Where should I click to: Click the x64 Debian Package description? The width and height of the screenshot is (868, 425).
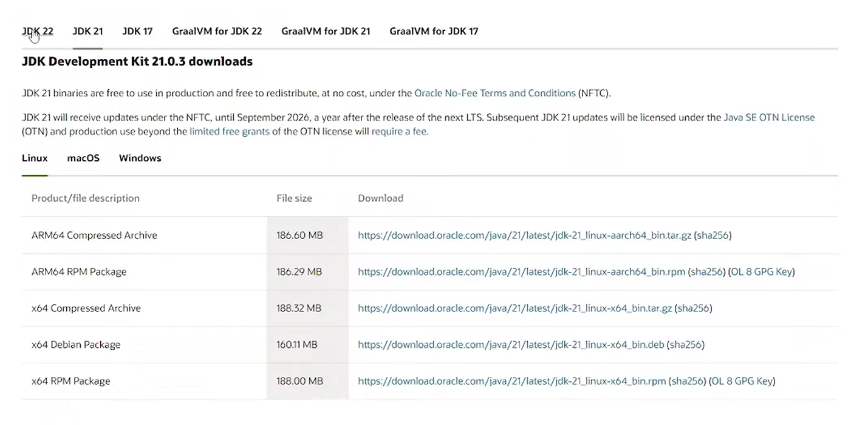tap(76, 345)
